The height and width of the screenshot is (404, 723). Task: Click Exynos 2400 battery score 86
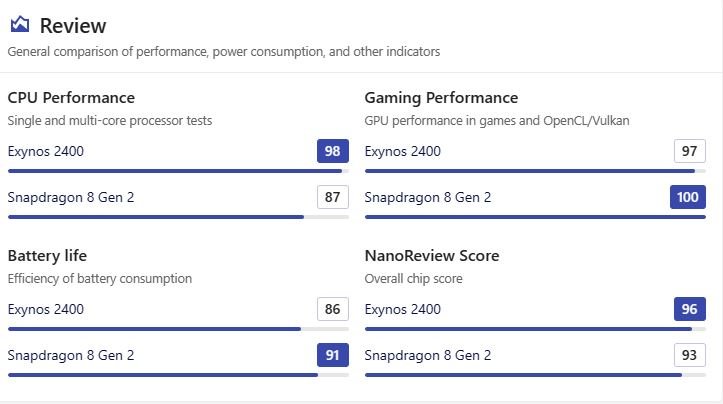(x=333, y=309)
